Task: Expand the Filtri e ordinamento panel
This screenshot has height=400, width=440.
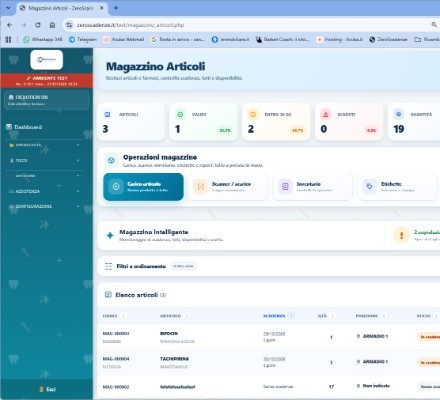Action: point(268,266)
